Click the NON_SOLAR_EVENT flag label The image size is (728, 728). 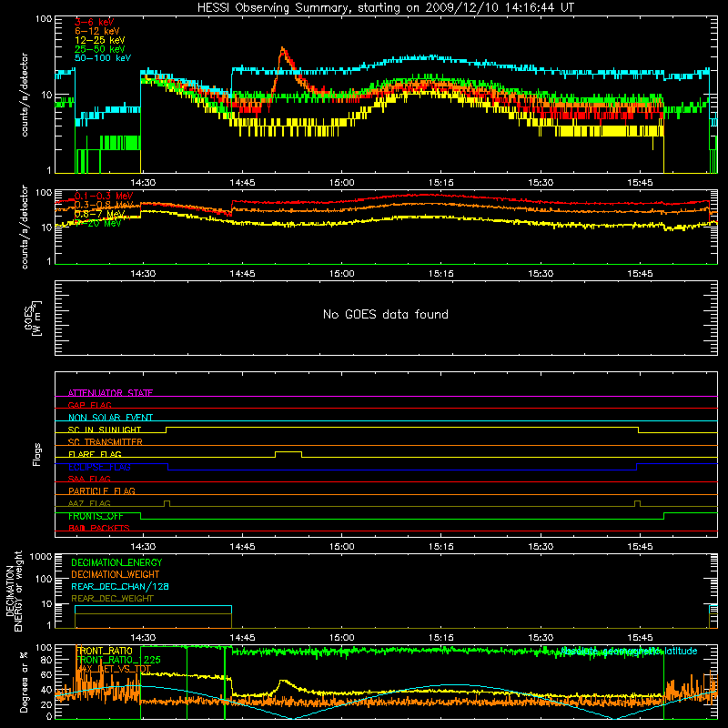click(110, 418)
